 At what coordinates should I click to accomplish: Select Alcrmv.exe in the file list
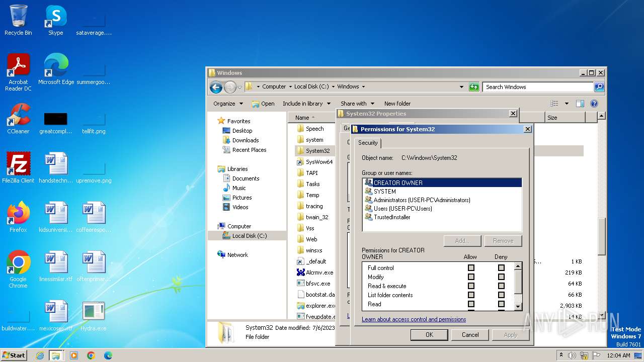tap(315, 273)
